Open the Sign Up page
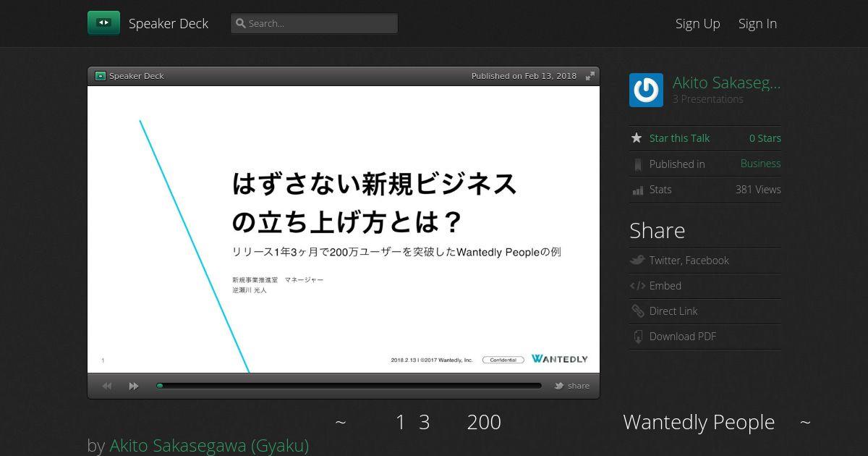The image size is (868, 456). click(697, 23)
